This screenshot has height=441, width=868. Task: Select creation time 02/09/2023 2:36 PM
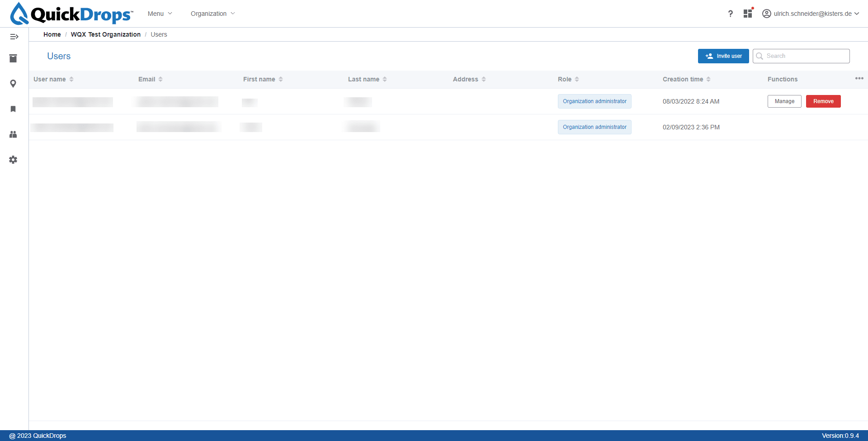[691, 127]
